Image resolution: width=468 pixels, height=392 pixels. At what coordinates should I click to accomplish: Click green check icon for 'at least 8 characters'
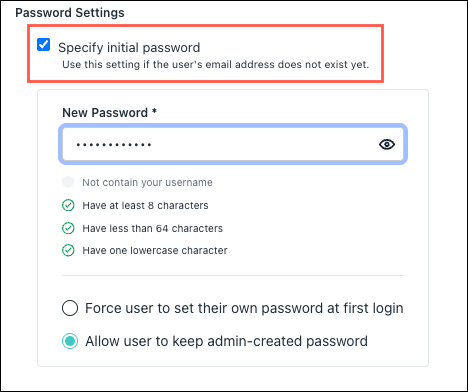68,205
